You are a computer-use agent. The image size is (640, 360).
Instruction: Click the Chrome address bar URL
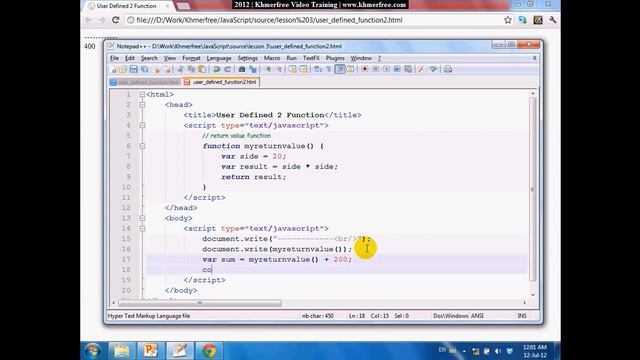click(x=269, y=20)
